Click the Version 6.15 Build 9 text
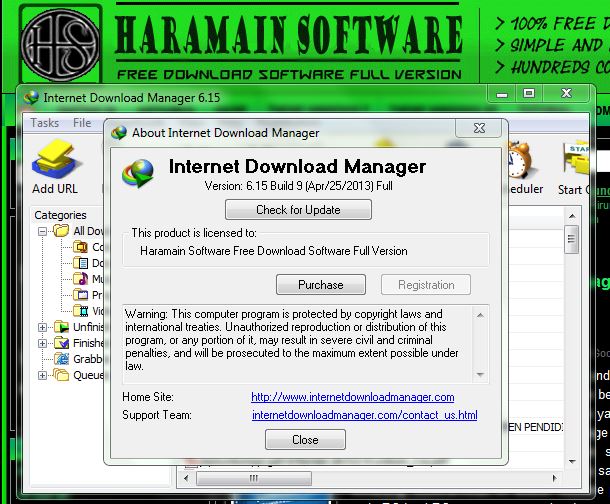610x504 pixels. coord(298,186)
